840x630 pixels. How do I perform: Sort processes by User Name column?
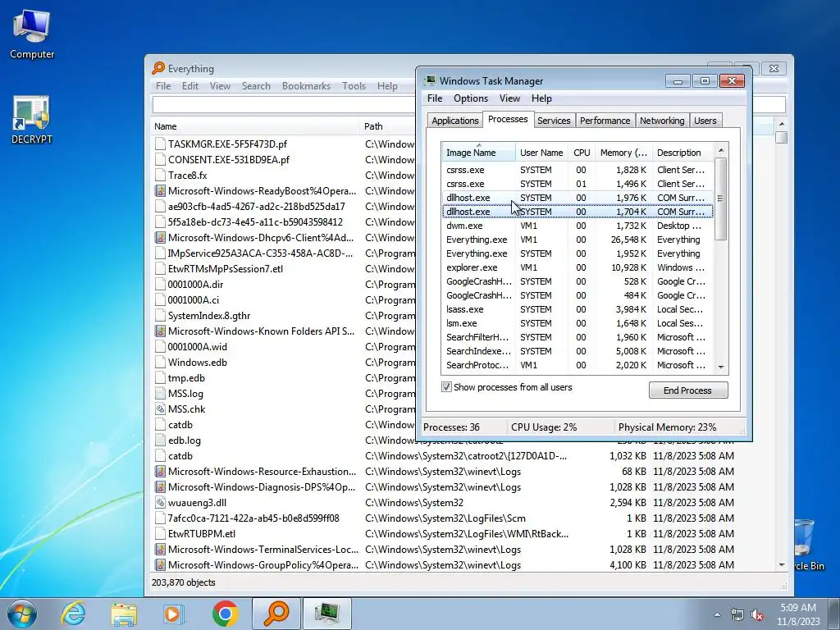(x=541, y=153)
